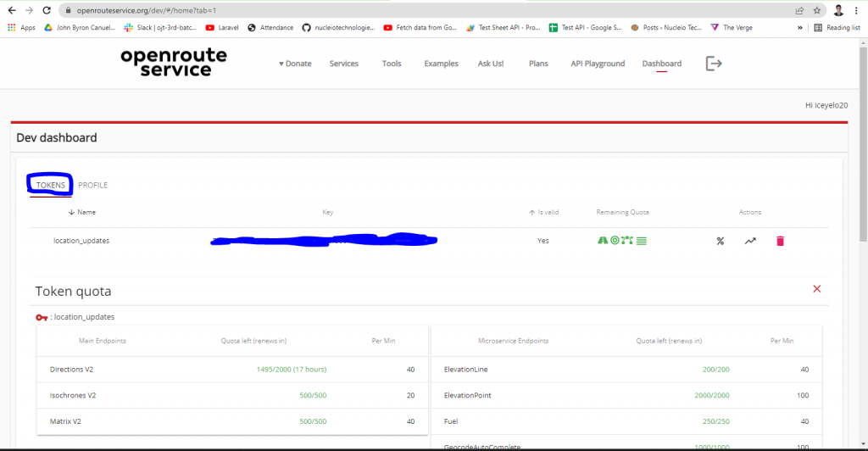Viewport: 868px width, 451px height.
Task: Click the Fuel endpoint row
Action: pos(626,421)
